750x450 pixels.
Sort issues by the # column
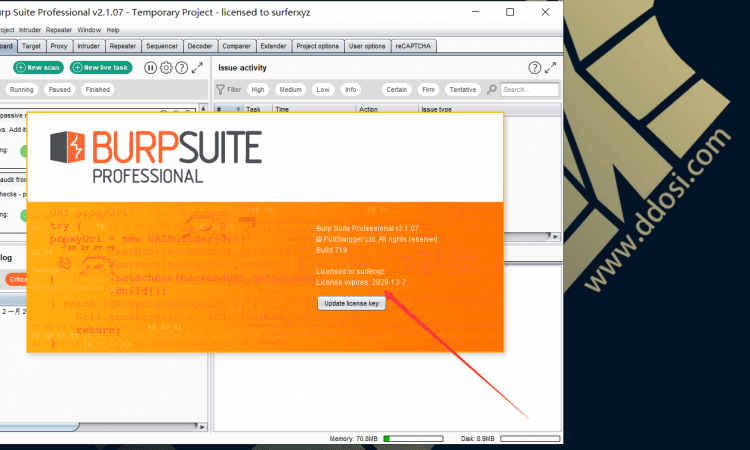[229, 110]
